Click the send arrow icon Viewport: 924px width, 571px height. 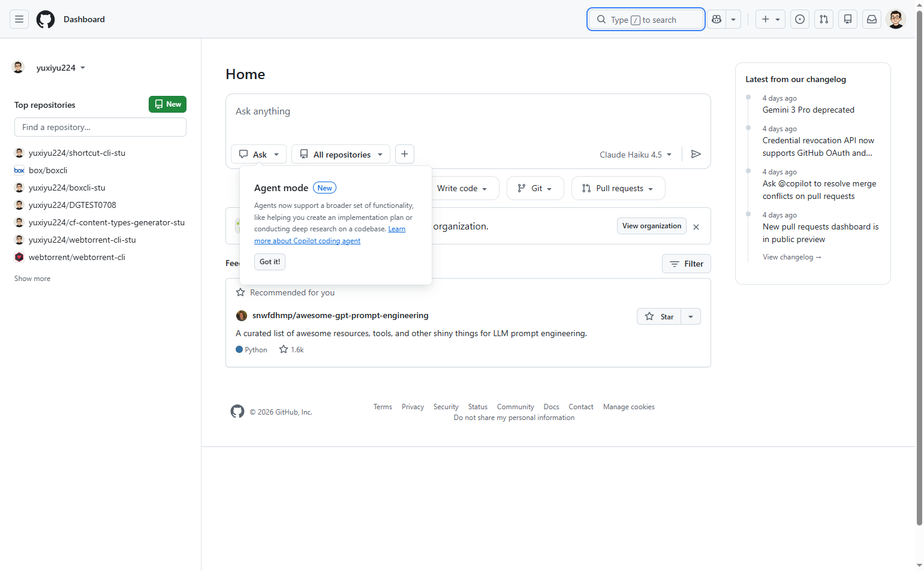(x=696, y=154)
